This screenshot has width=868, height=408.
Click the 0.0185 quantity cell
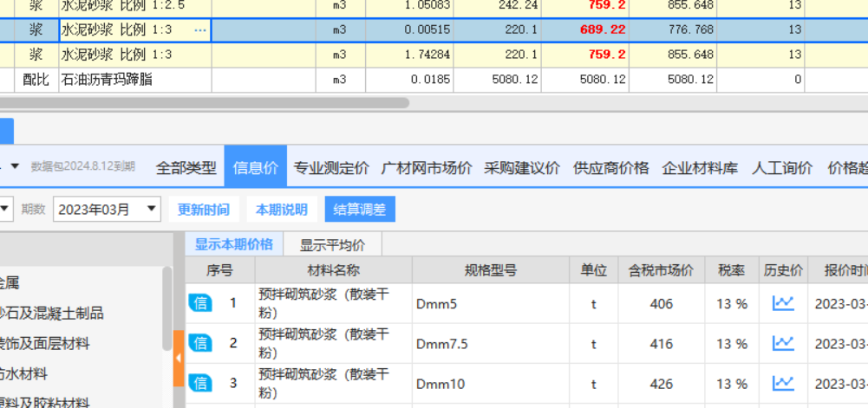pos(409,80)
